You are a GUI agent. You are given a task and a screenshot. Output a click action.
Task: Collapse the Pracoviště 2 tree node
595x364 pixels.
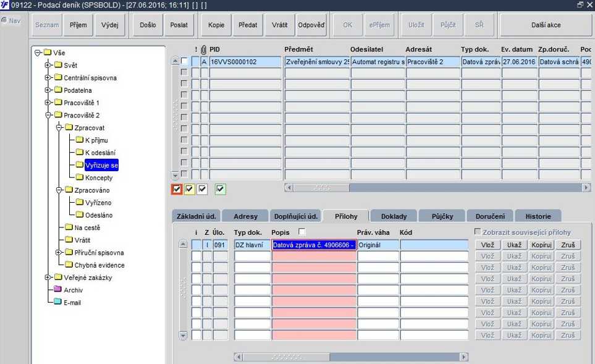tap(48, 115)
